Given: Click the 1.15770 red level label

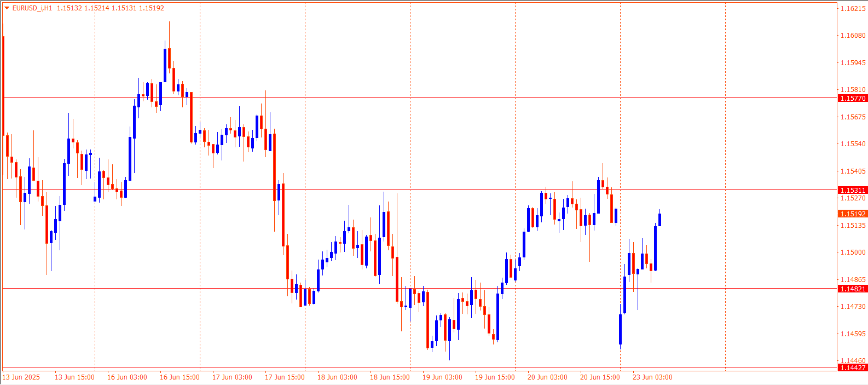Looking at the screenshot, I should point(853,98).
